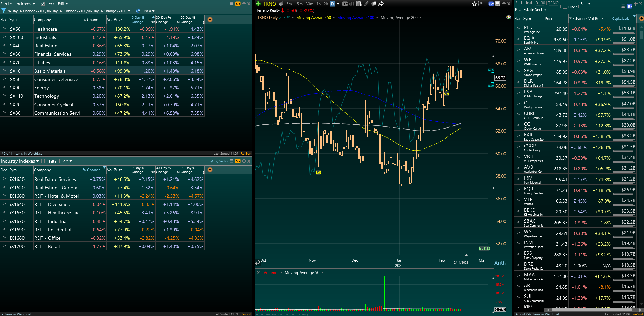Click the blue S link icon in Real Estate watchlist

point(629,6)
